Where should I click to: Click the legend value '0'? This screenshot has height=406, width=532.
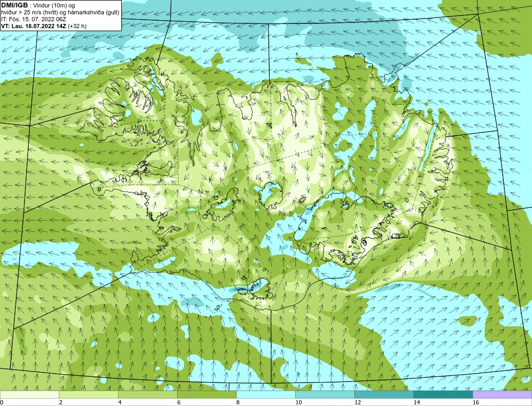2,402
